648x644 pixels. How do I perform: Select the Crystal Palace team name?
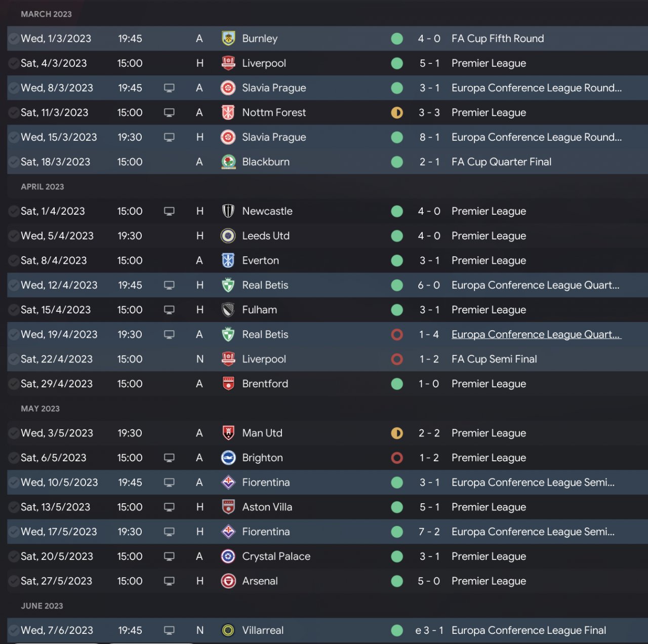(x=276, y=556)
